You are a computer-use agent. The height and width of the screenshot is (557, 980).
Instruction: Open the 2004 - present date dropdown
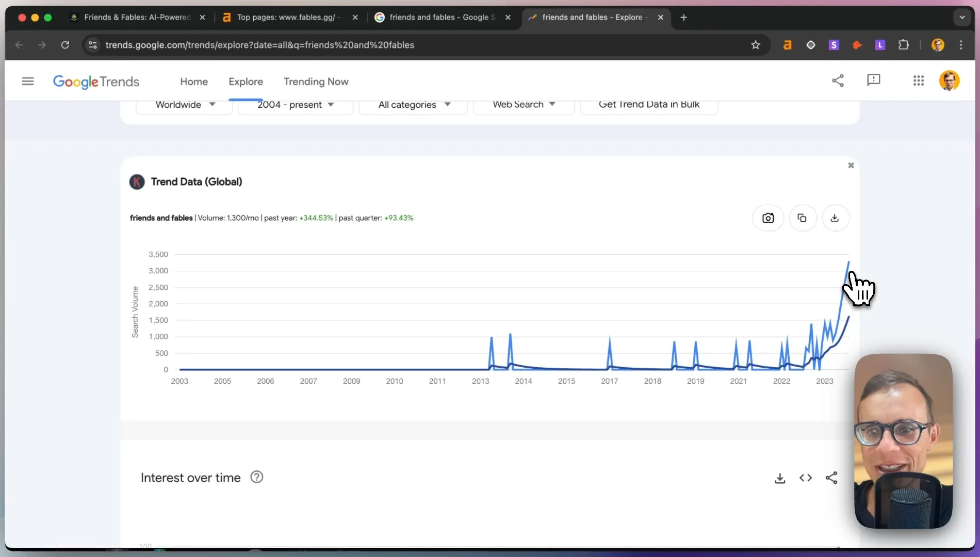pos(296,105)
